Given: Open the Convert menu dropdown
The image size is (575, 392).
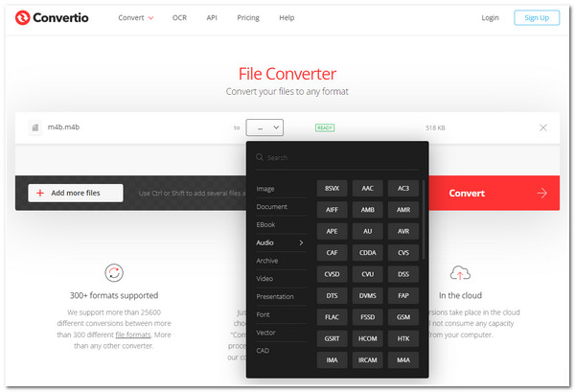Looking at the screenshot, I should (136, 17).
